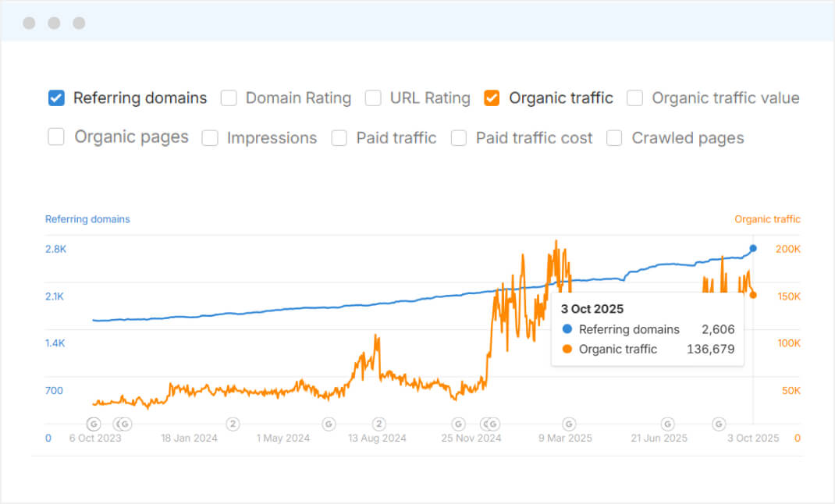Click the G update marker at 25 Nov 2024
This screenshot has height=504, width=835.
click(x=459, y=424)
